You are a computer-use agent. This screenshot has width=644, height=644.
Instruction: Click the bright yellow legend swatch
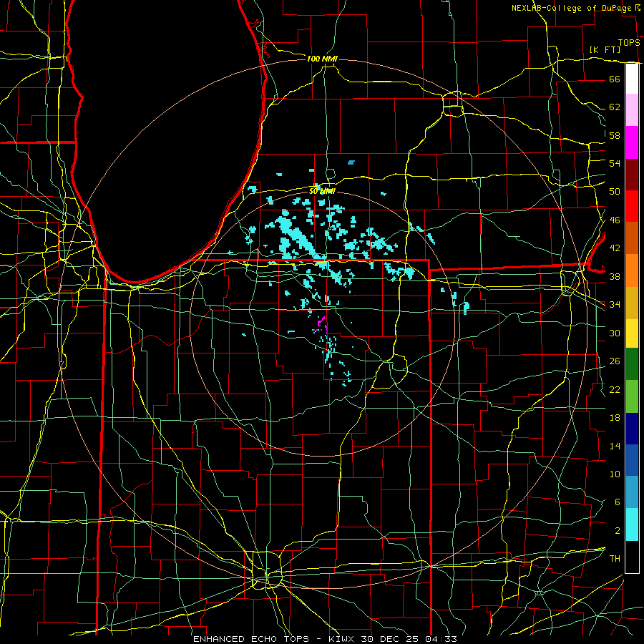[x=632, y=333]
